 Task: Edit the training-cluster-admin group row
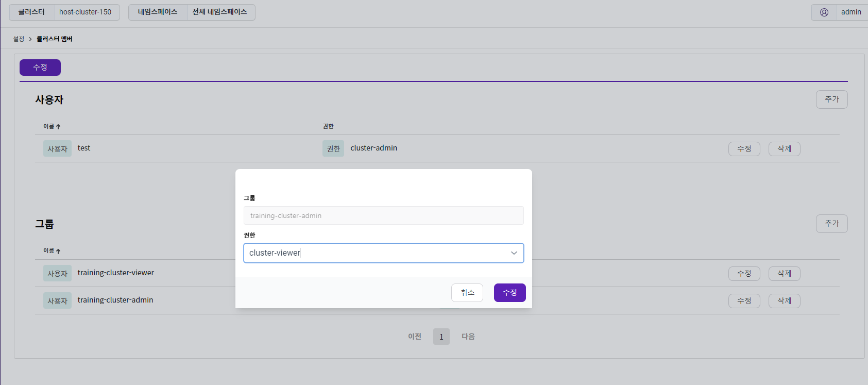tap(744, 301)
